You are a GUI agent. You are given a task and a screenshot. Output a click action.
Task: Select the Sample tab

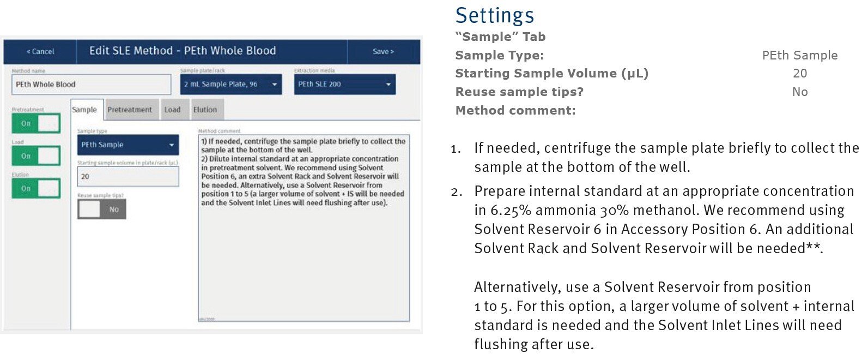pos(84,110)
